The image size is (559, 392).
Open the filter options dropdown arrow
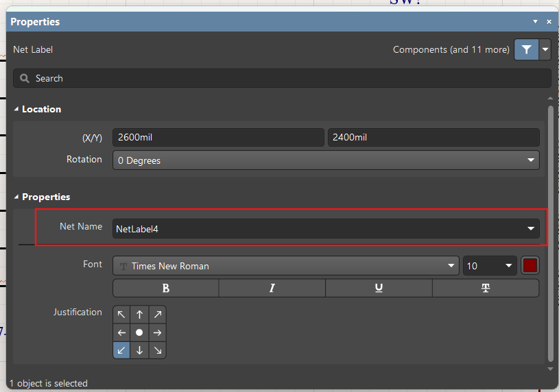[x=545, y=49]
